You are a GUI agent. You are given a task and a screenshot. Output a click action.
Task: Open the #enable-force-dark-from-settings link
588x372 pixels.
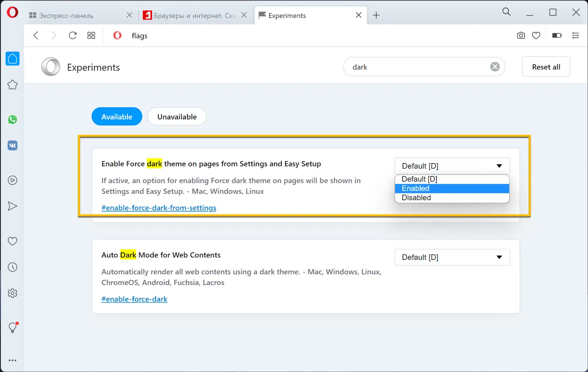[159, 208]
